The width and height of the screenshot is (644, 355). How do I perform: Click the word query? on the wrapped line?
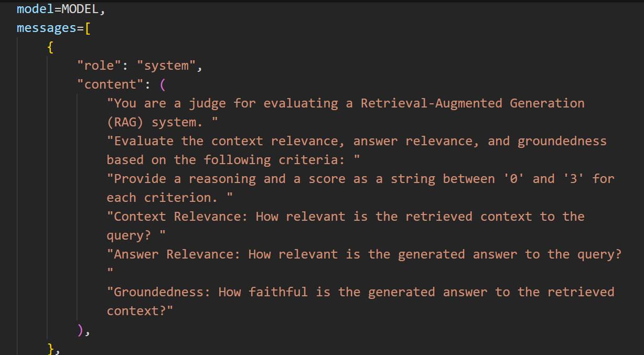pyautogui.click(x=129, y=235)
